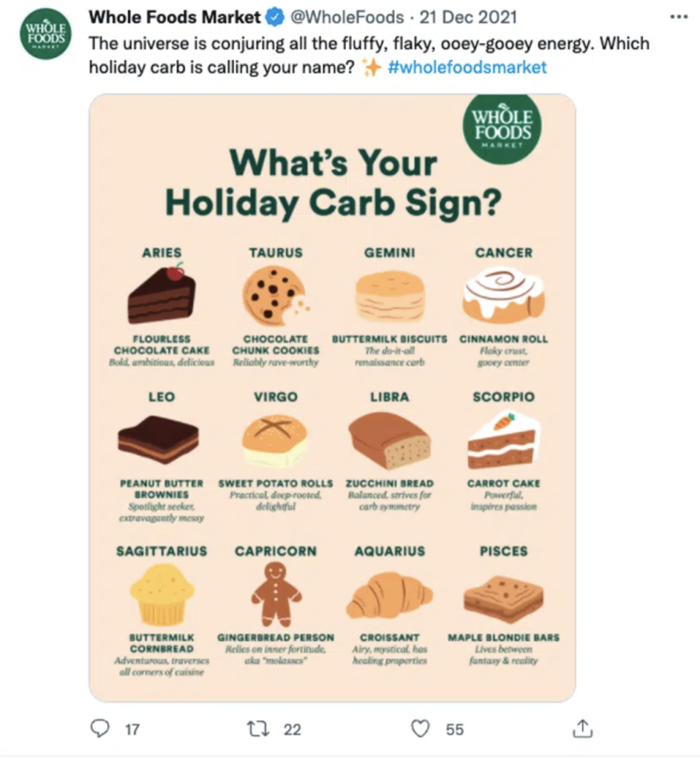This screenshot has height=759, width=700.
Task: Click the blue verified badge
Action: [276, 18]
